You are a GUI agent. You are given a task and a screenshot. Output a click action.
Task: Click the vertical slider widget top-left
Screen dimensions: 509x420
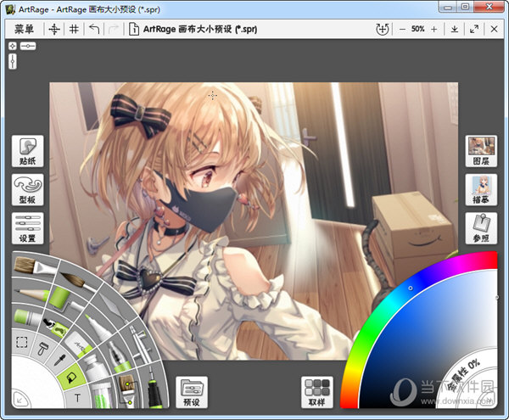point(13,61)
